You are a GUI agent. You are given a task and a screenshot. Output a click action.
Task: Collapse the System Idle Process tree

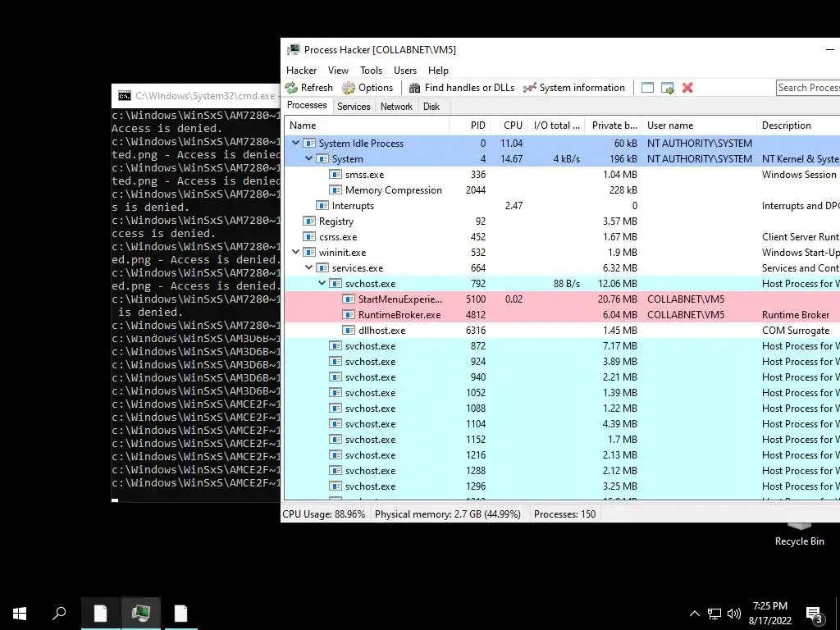(x=295, y=143)
